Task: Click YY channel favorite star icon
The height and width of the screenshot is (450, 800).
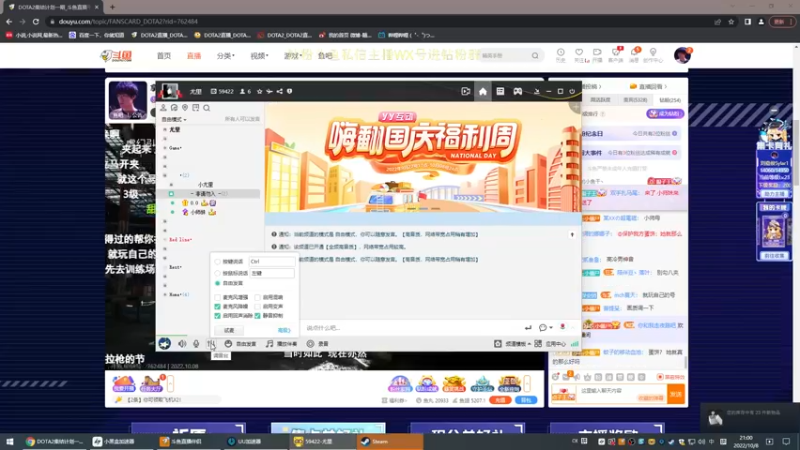Action: click(259, 91)
